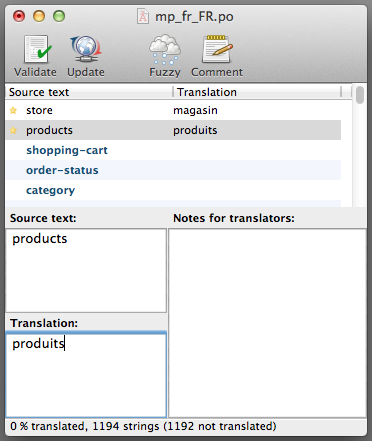The image size is (372, 441).
Task: Minimize the window with the yellow button
Action: click(x=39, y=16)
